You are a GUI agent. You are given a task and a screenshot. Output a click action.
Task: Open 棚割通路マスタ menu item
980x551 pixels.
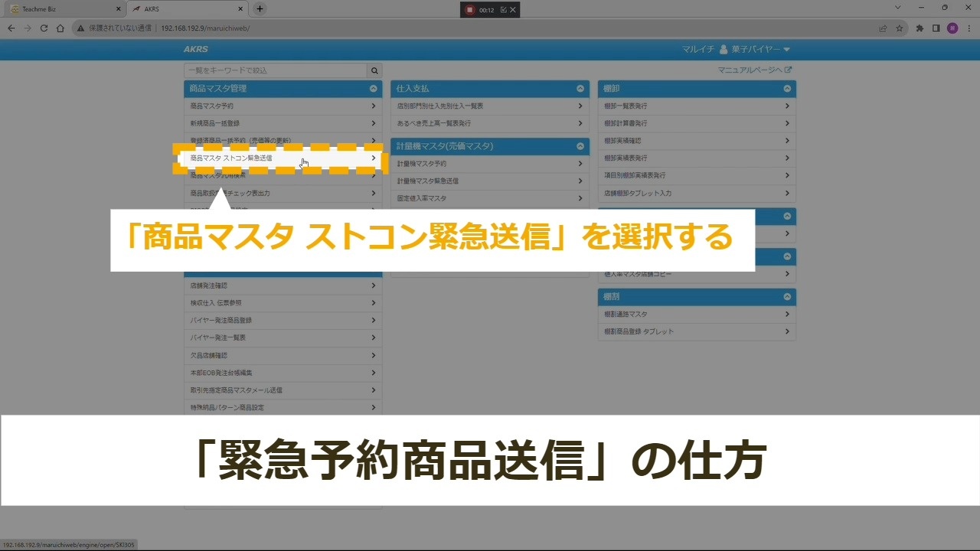pyautogui.click(x=696, y=315)
